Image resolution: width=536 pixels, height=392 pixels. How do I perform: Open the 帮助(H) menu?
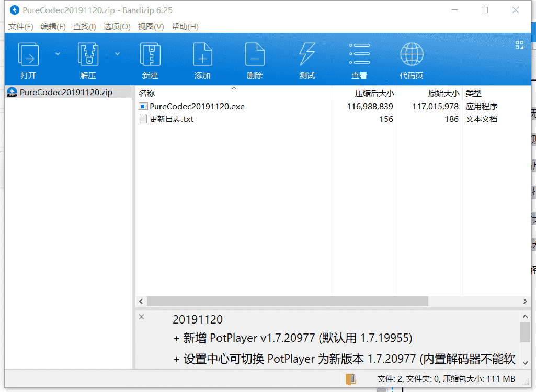point(185,27)
